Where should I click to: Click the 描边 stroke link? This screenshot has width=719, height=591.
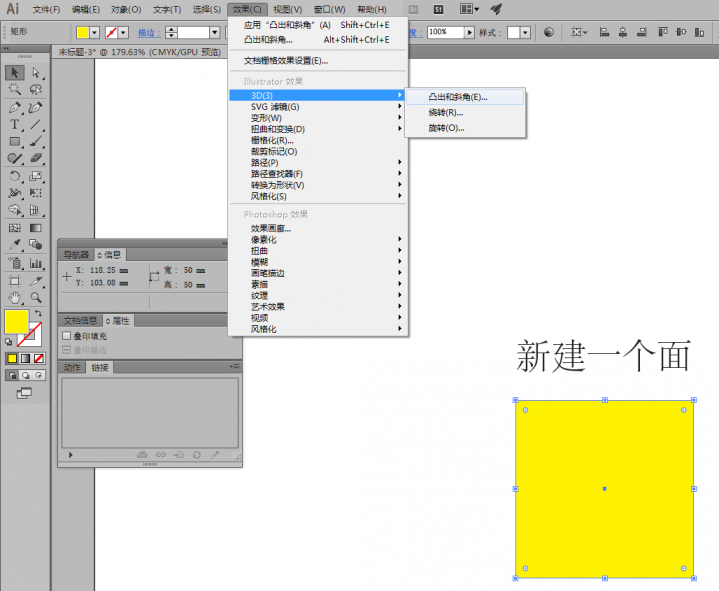pyautogui.click(x=146, y=33)
